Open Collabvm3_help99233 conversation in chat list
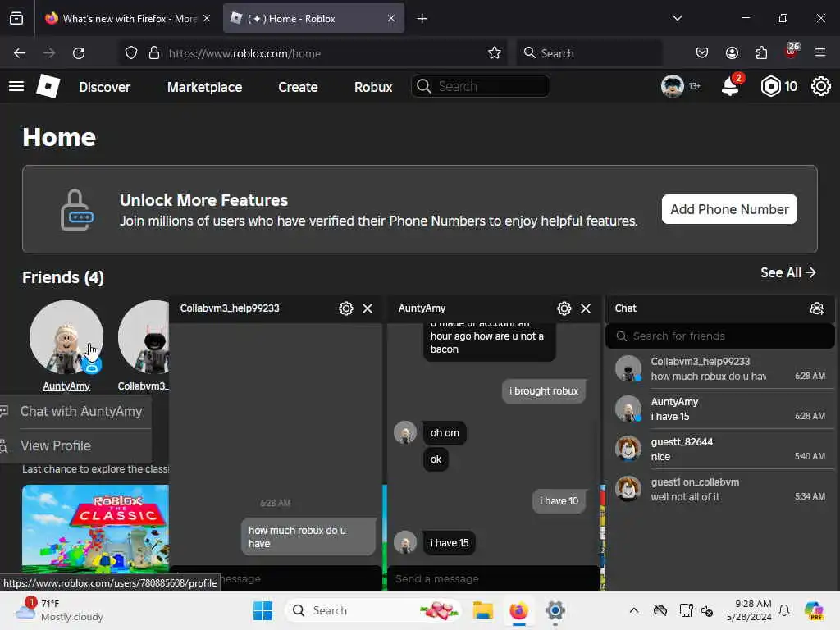The width and height of the screenshot is (840, 630). point(720,368)
